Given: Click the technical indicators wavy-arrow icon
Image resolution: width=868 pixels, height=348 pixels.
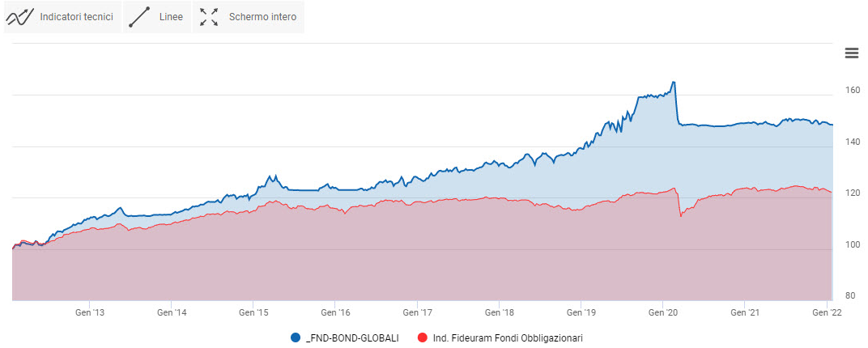Looking at the screenshot, I should [20, 17].
